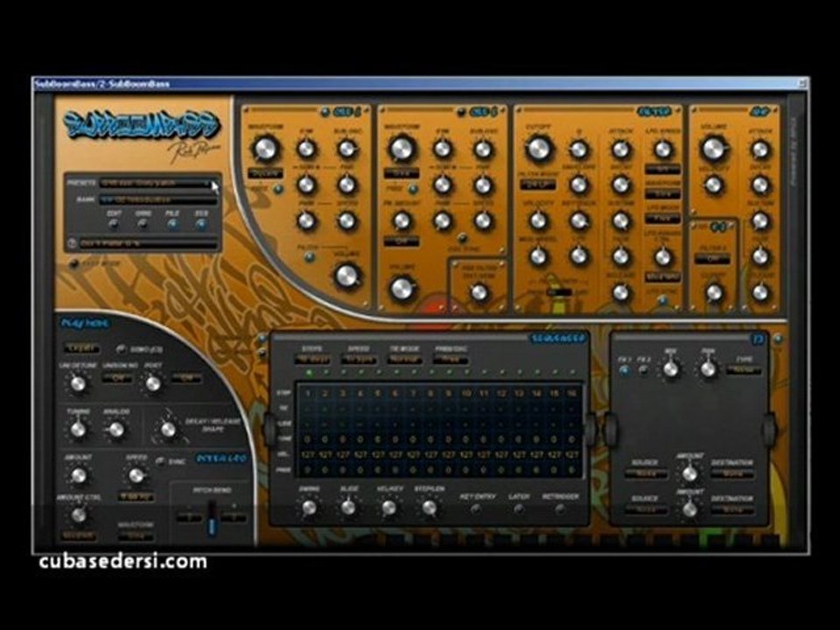The image size is (840, 630).
Task: Click the Uni Detune knob
Action: coord(78,383)
